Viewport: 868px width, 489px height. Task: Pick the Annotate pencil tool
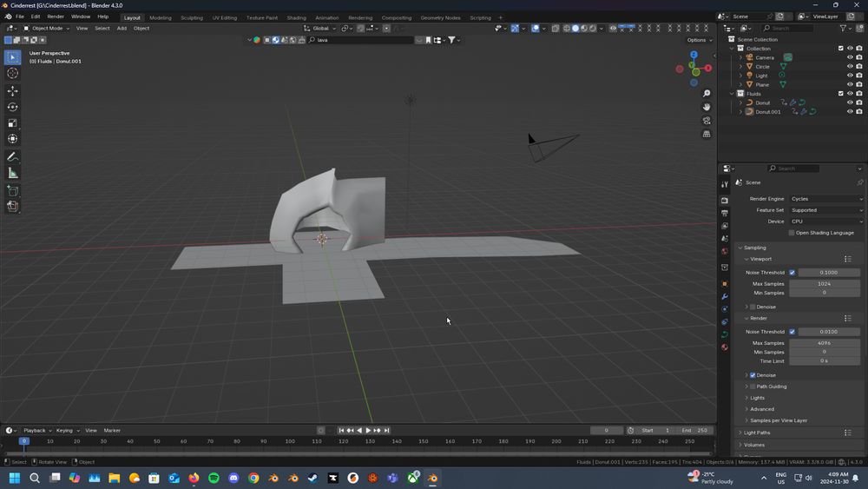coord(12,157)
